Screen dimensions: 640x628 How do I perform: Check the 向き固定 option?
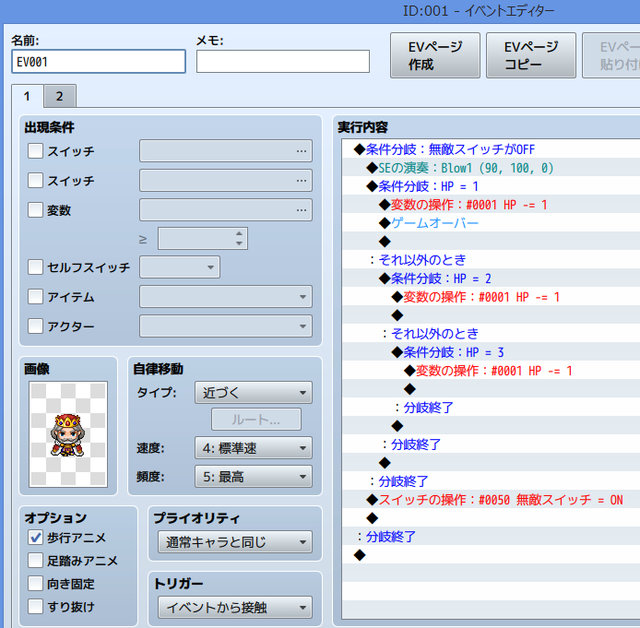tap(35, 584)
